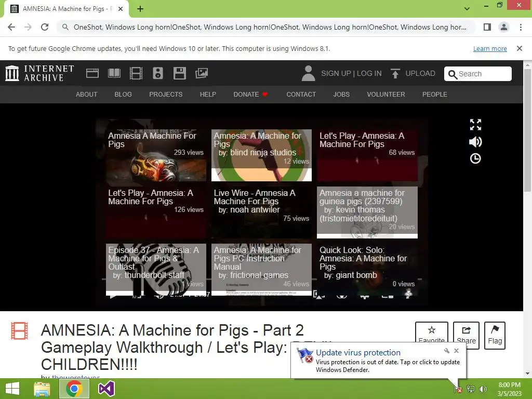Open the VOLUNTEER menu item
Screen dimensions: 532x399
click(386, 95)
